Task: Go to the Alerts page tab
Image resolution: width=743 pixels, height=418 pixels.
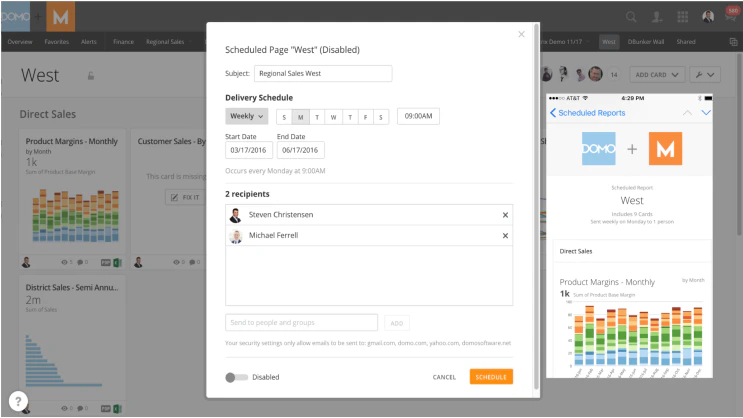Action: 89,42
